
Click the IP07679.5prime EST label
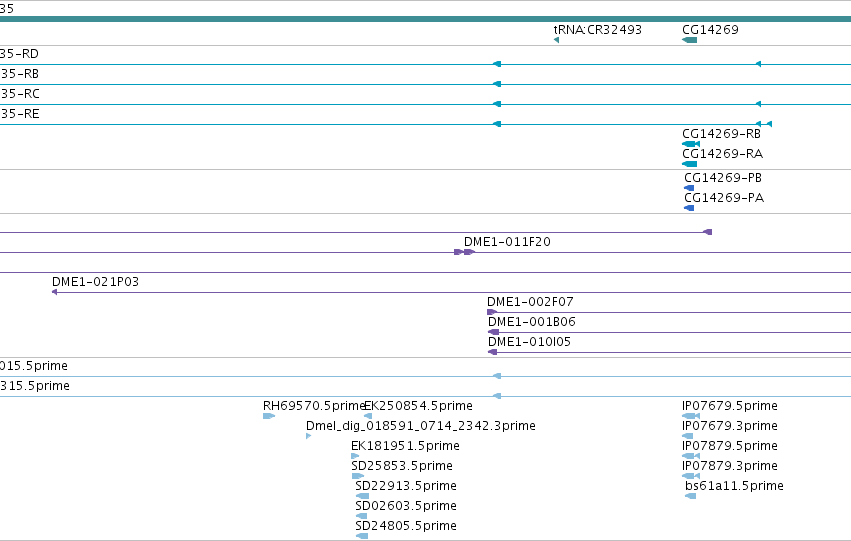tap(730, 406)
